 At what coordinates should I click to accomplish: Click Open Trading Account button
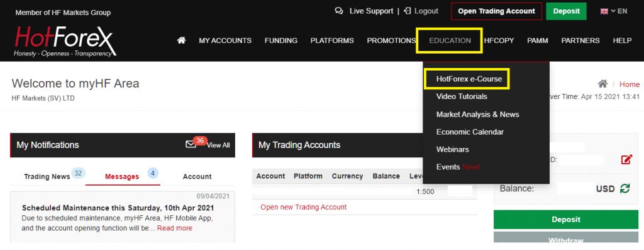[497, 11]
